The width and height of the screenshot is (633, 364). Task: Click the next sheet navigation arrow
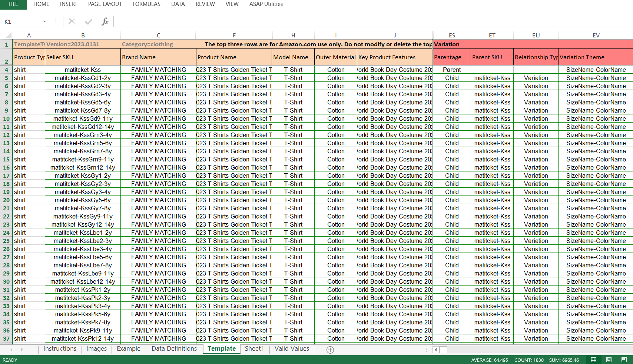point(22,350)
